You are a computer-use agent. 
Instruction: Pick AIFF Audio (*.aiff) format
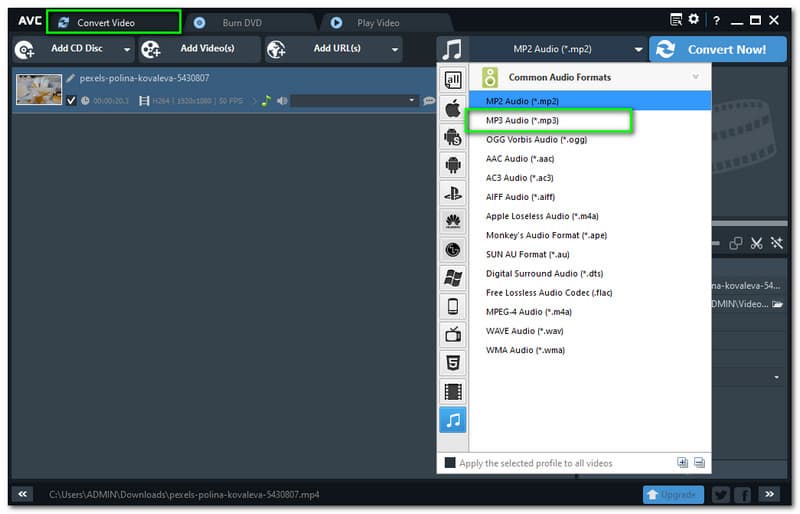tap(590, 197)
